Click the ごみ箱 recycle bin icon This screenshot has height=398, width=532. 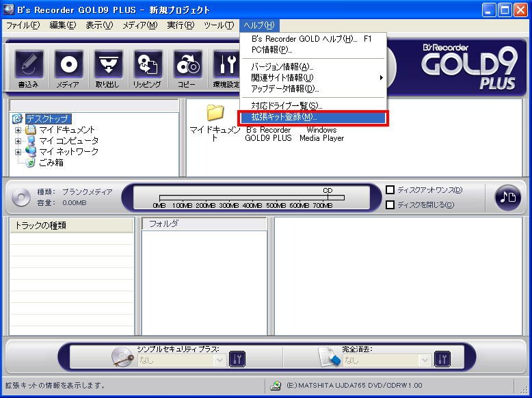pyautogui.click(x=30, y=163)
